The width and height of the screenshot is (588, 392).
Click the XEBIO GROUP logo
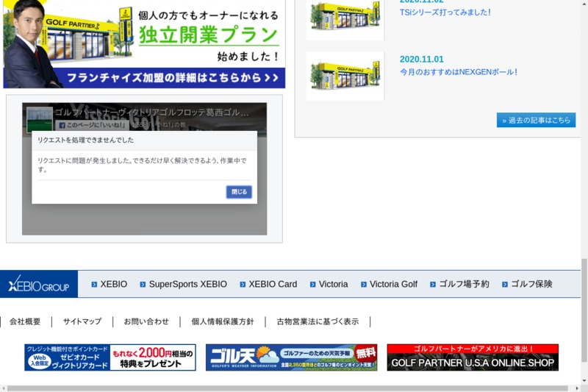pyautogui.click(x=39, y=284)
